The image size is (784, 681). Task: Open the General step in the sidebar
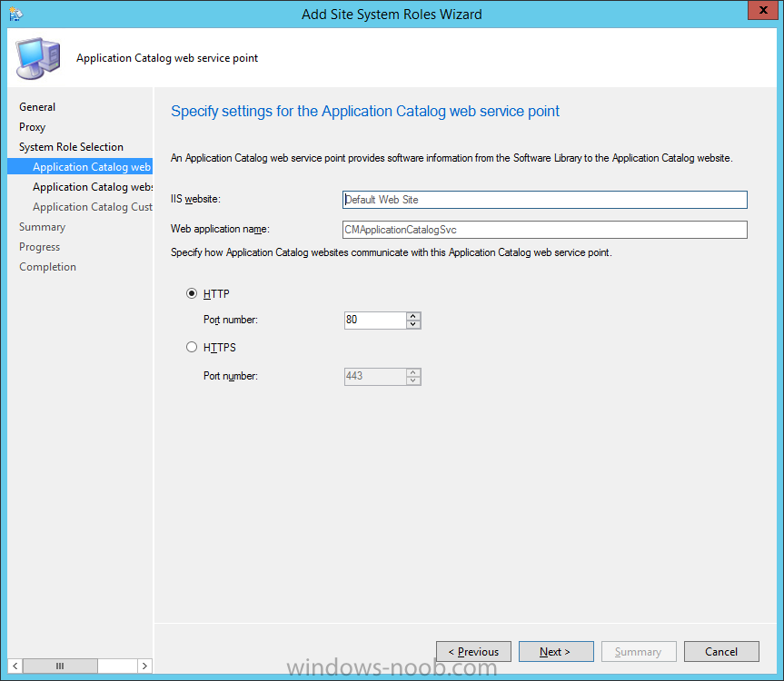coord(37,107)
